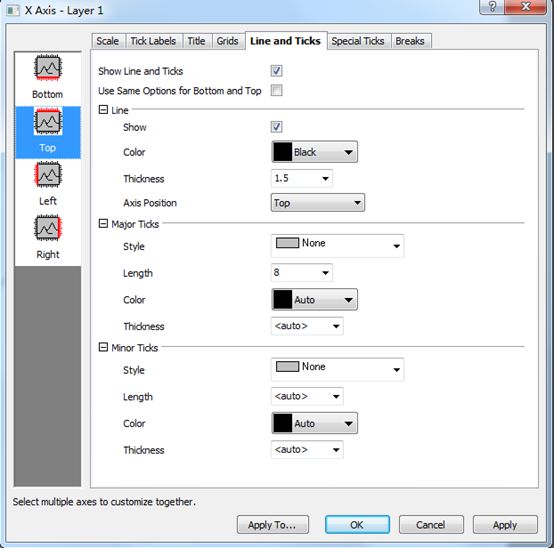Click the dialog icon in title bar
554x548 pixels.
pyautogui.click(x=13, y=10)
